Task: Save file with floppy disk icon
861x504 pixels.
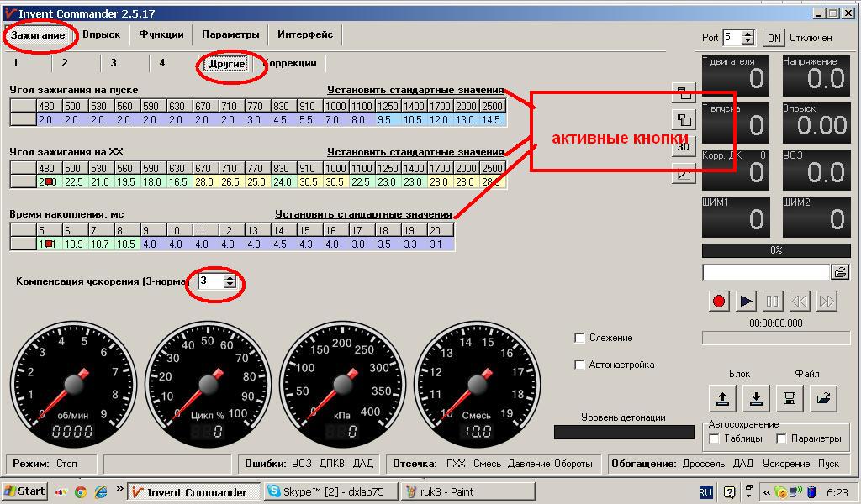Action: pyautogui.click(x=790, y=398)
